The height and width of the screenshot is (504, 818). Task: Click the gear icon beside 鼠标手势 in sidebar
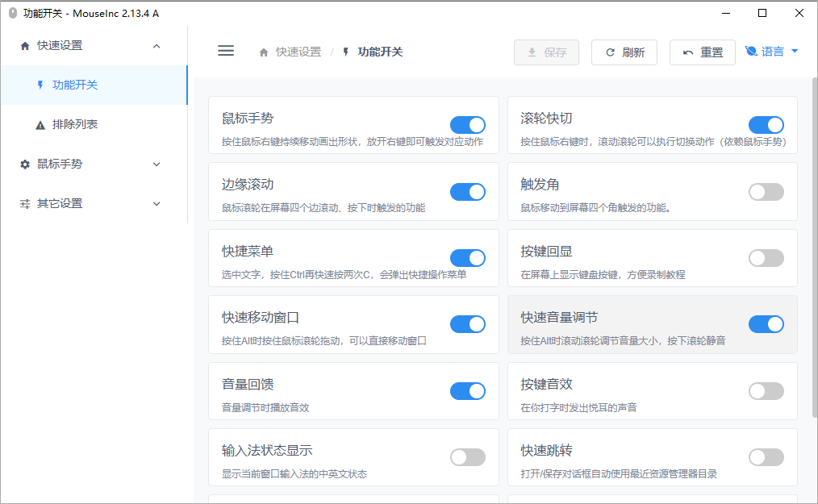[x=25, y=165]
